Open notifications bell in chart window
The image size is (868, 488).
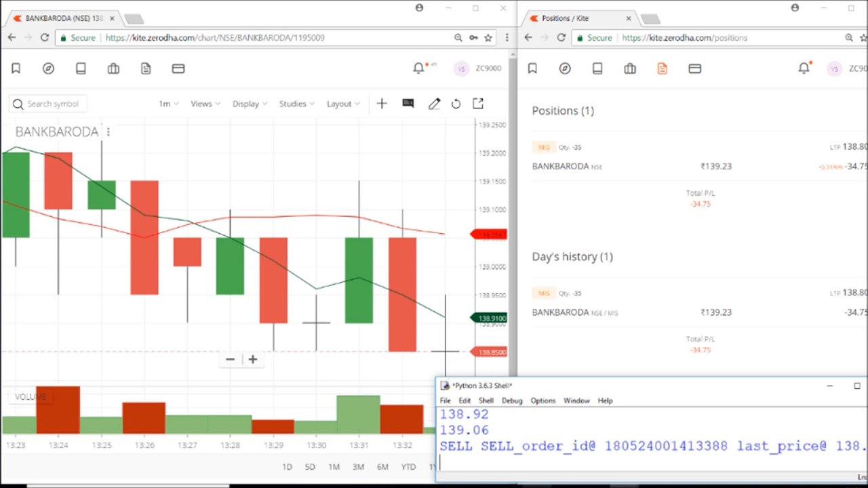419,68
